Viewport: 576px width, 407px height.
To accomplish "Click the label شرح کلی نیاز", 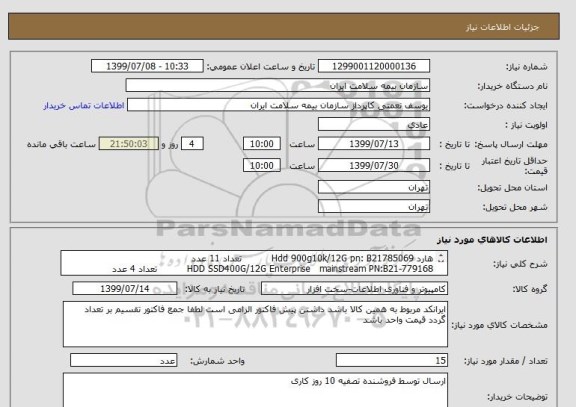I will click(520, 264).
